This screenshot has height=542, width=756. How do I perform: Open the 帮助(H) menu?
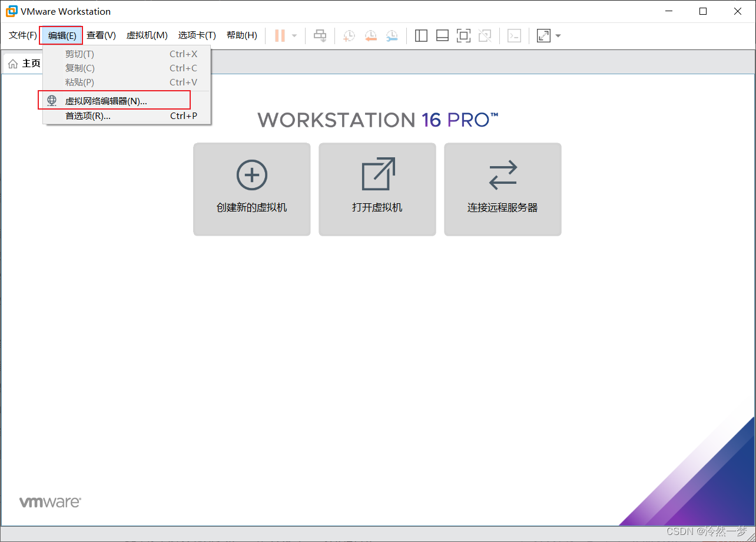[x=242, y=35]
